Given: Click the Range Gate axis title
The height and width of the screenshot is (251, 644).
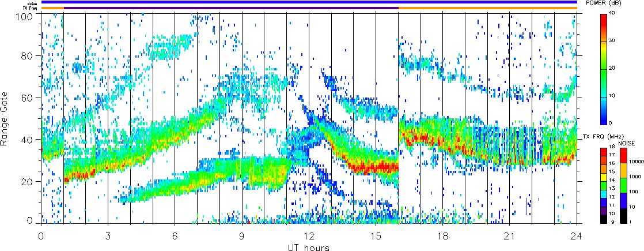Looking at the screenshot, I should point(5,118).
